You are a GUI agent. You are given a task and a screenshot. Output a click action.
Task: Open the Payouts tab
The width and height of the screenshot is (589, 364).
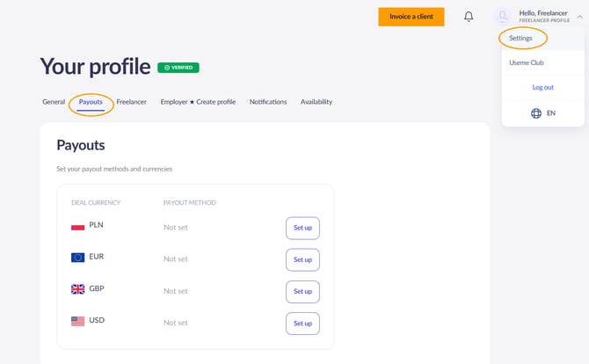(x=91, y=102)
